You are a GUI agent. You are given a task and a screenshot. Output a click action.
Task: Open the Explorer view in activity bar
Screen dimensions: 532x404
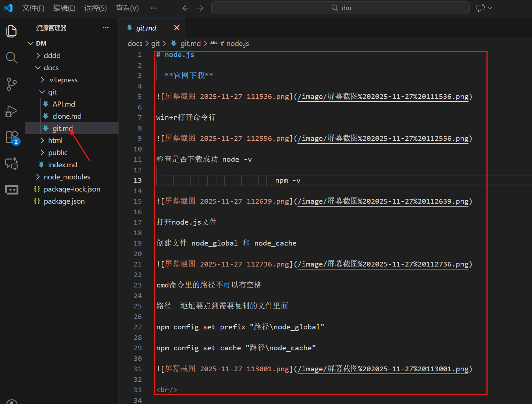[12, 31]
